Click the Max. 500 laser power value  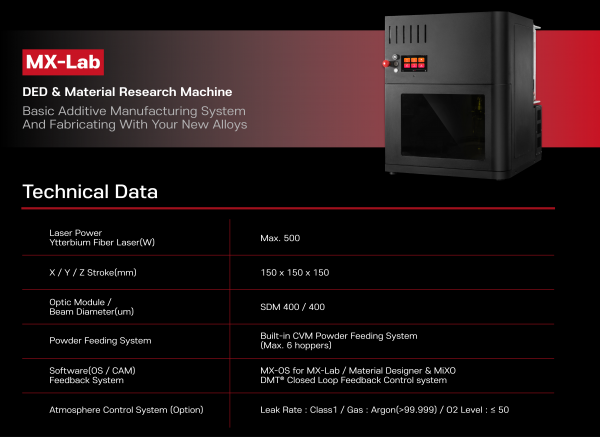coord(280,238)
